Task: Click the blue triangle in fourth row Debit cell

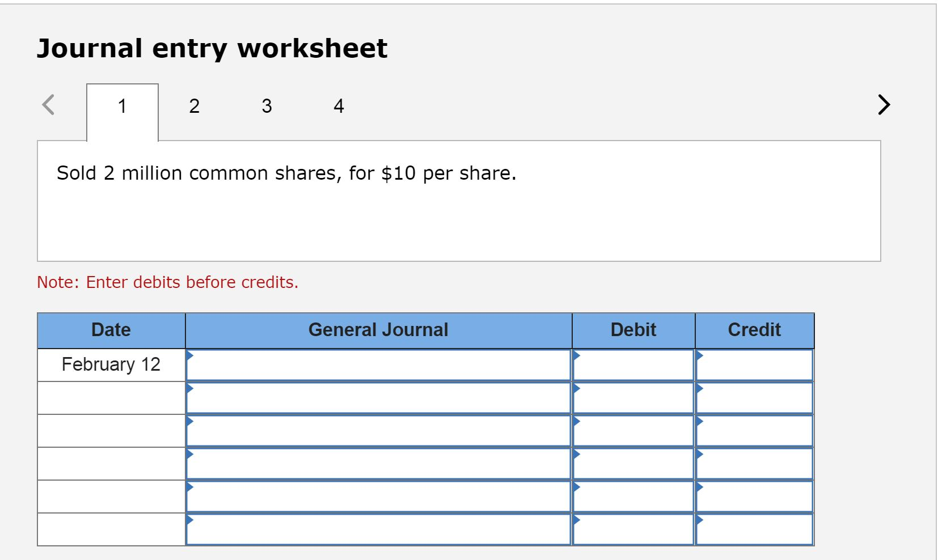Action: point(576,454)
